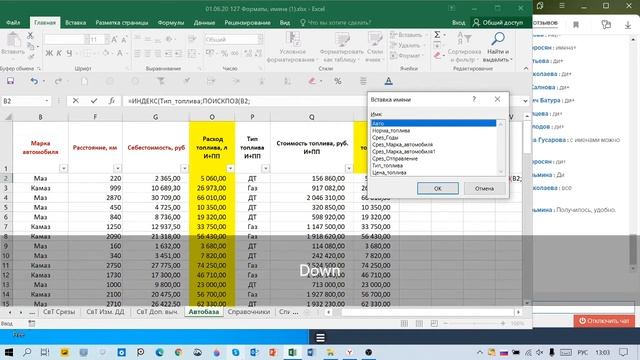Open Sort and Filter menu
This screenshot has width=640, height=360.
tap(464, 48)
